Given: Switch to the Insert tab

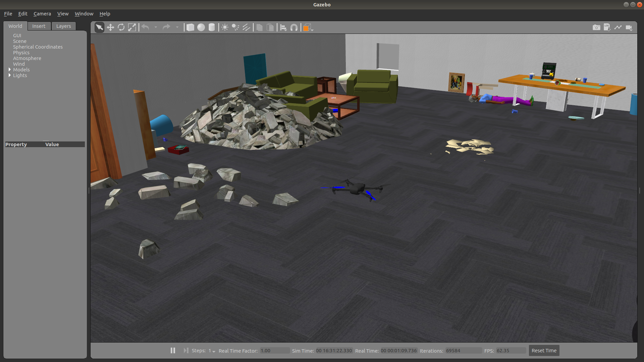Looking at the screenshot, I should [x=39, y=26].
